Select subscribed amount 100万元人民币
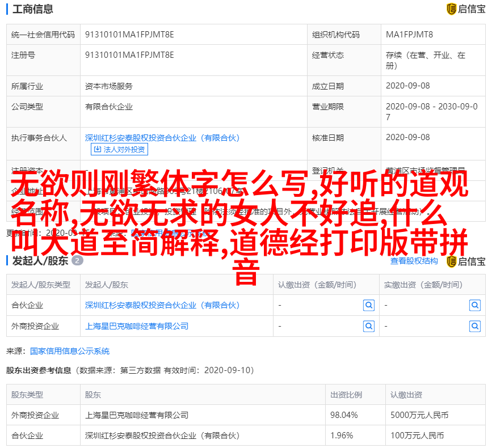492x448 pixels. pyautogui.click(x=417, y=436)
